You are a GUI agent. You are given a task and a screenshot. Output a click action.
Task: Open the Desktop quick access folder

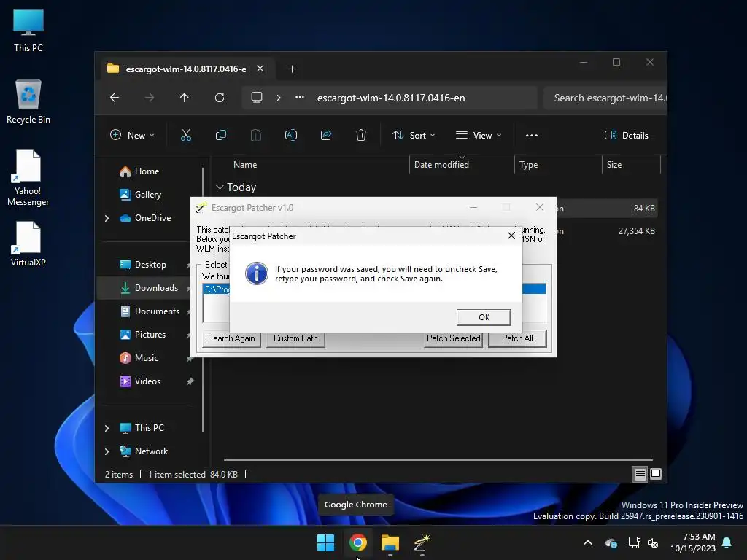coord(150,264)
